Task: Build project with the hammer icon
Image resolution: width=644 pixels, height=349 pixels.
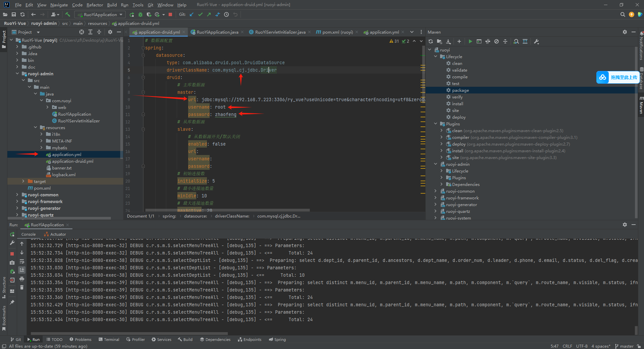Action: [x=68, y=14]
